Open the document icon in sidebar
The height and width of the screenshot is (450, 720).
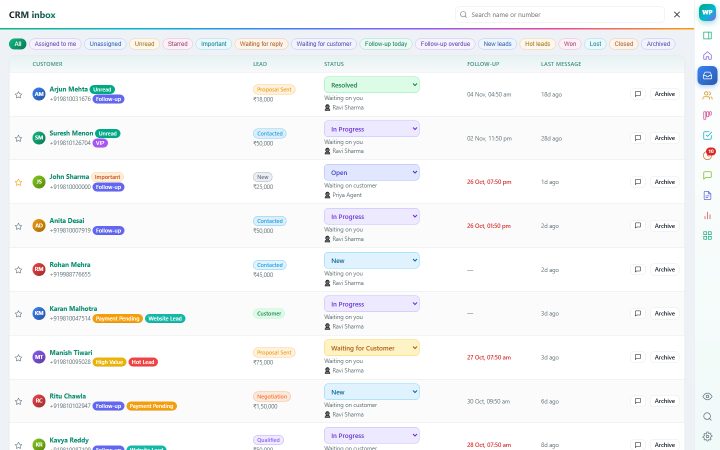click(x=707, y=195)
